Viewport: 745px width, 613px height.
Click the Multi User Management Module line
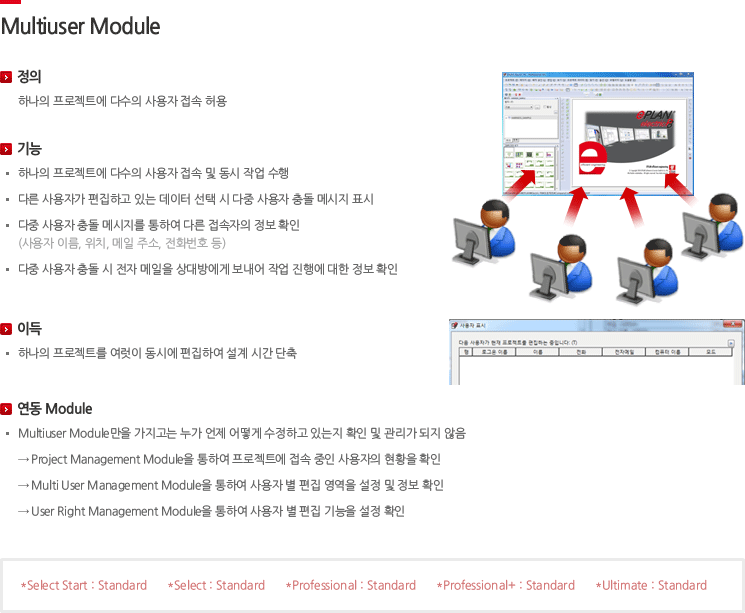click(x=231, y=486)
